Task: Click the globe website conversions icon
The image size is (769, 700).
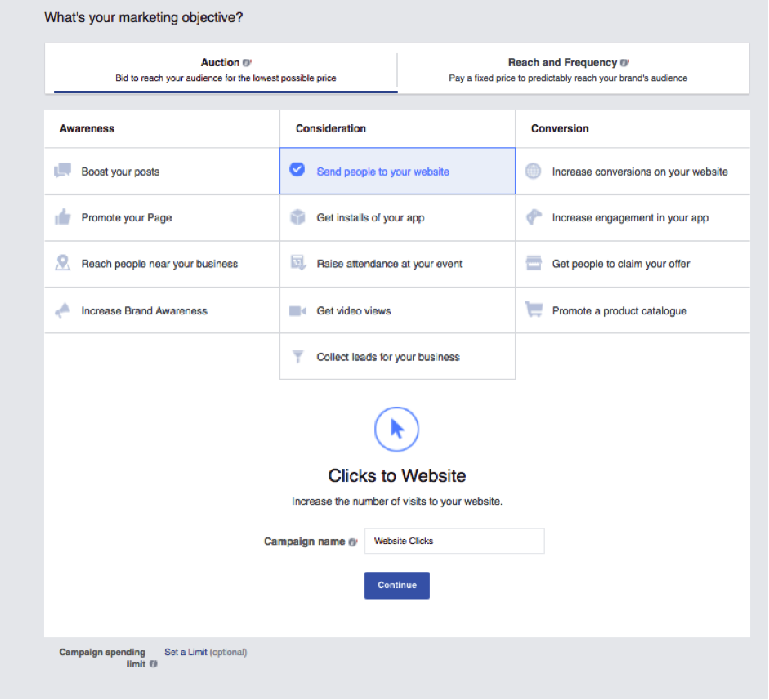Action: pos(533,172)
